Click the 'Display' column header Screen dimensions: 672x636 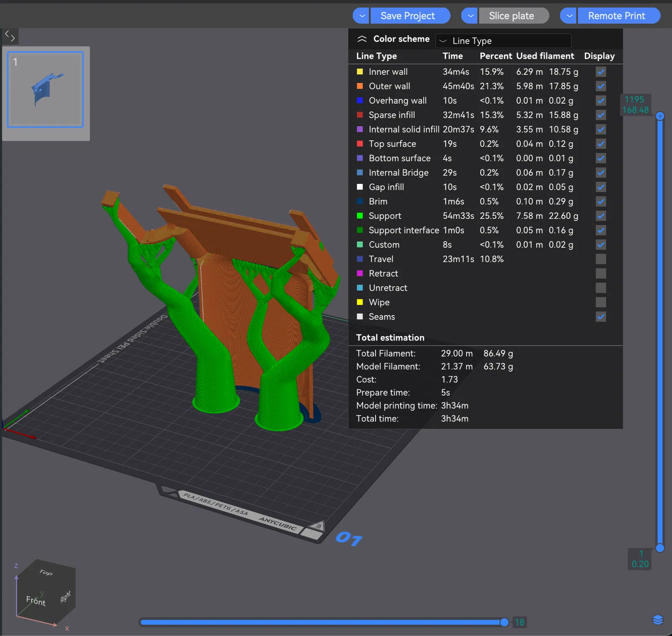599,56
